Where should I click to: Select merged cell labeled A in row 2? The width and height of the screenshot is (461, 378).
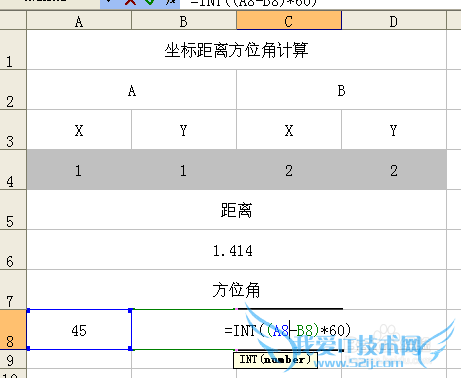(x=132, y=90)
